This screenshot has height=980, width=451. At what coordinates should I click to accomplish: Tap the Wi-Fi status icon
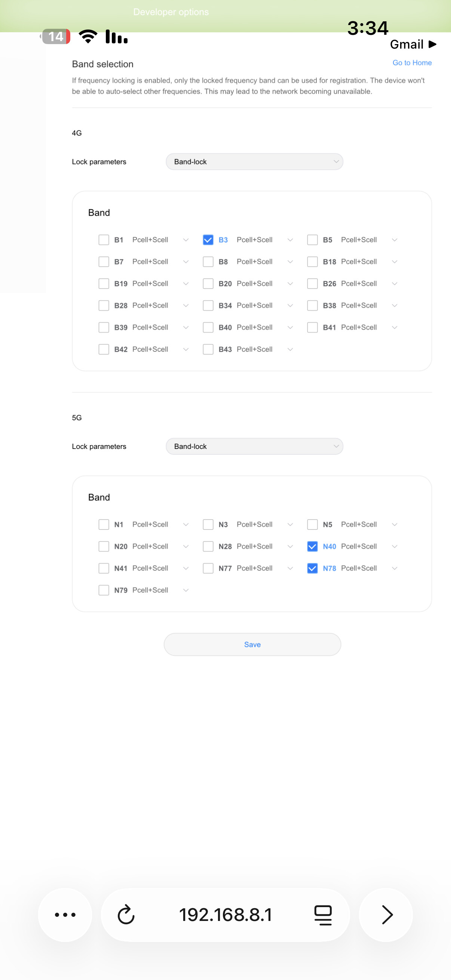[88, 37]
